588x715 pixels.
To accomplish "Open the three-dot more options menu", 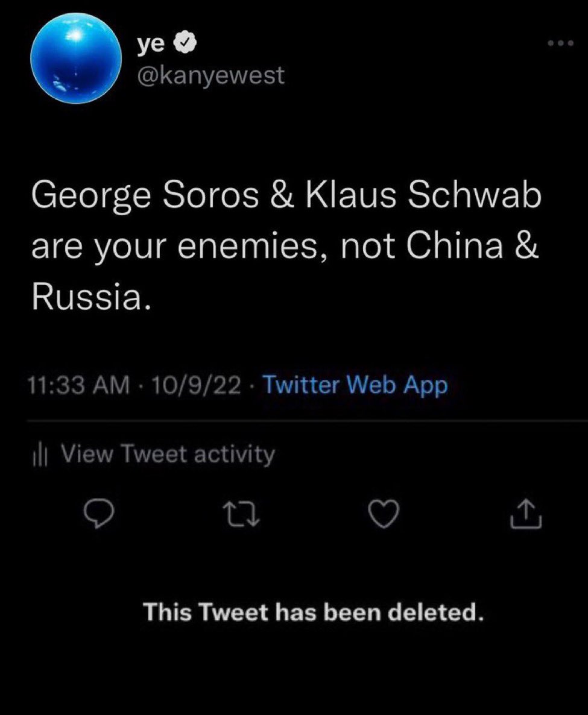I will coord(561,43).
